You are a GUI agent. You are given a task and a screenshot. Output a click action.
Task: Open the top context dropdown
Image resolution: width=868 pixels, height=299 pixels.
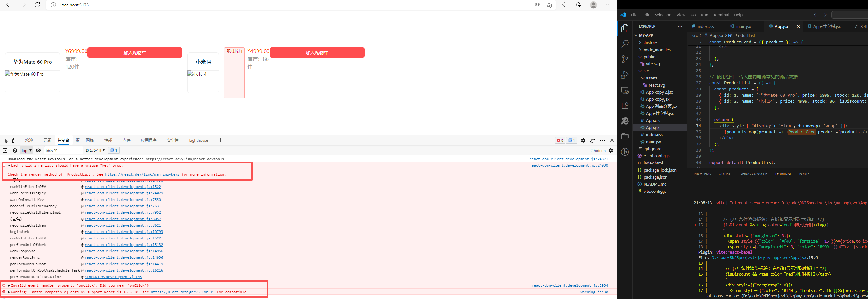point(26,151)
